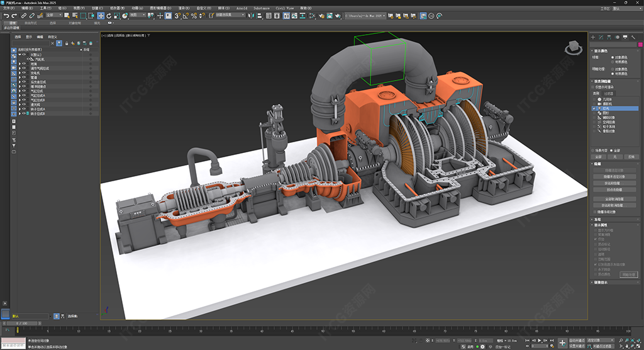The width and height of the screenshot is (644, 350).
Task: Toggle the Angle Snap icon
Action: point(185,15)
